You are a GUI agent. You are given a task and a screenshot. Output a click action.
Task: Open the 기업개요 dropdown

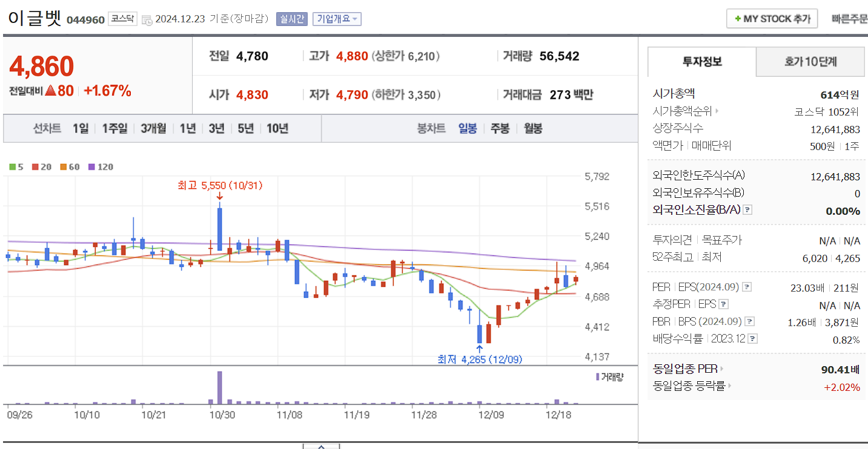(336, 19)
